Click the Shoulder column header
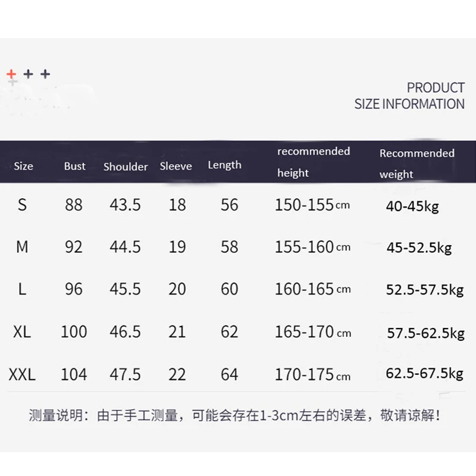 click(x=126, y=167)
